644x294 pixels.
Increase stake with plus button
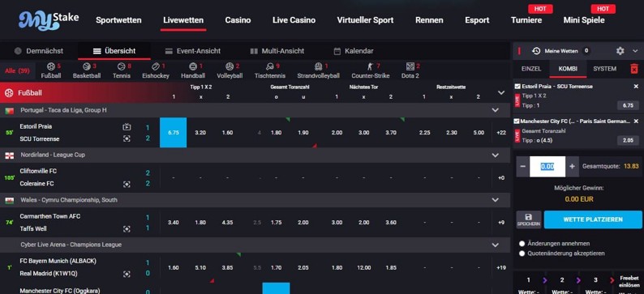(572, 167)
